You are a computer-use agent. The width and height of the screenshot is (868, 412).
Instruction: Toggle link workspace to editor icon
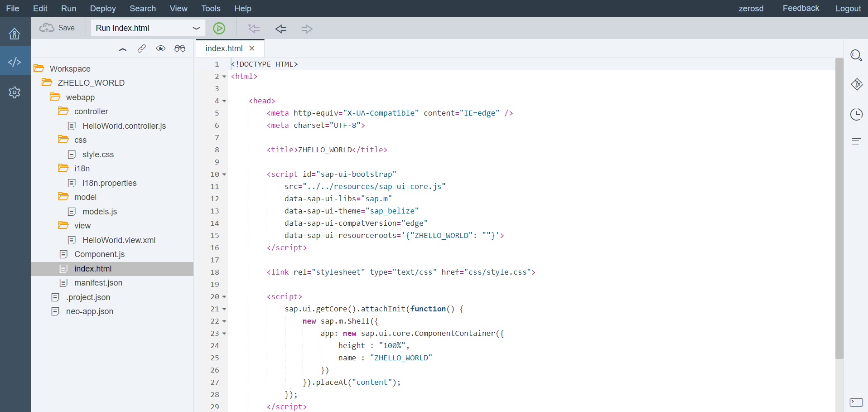coord(142,48)
